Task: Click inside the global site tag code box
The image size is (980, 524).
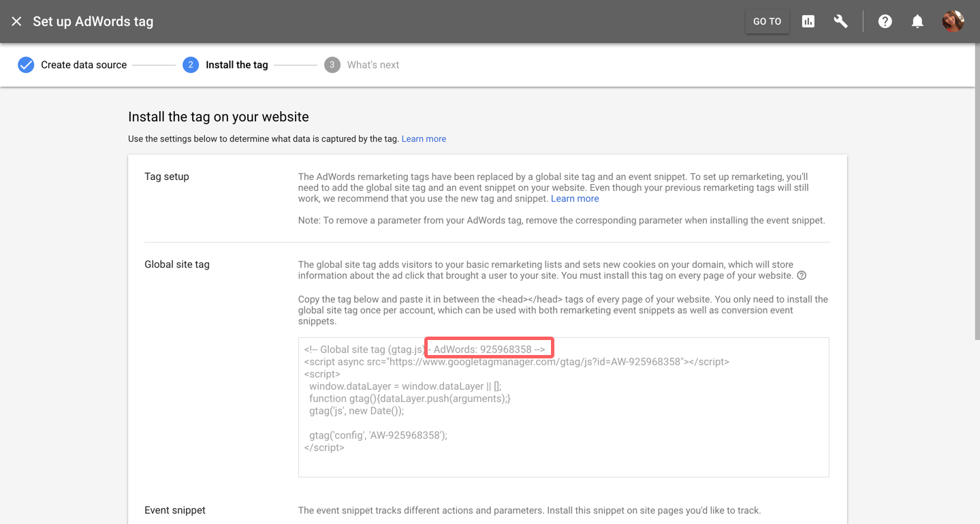Action: pyautogui.click(x=563, y=407)
